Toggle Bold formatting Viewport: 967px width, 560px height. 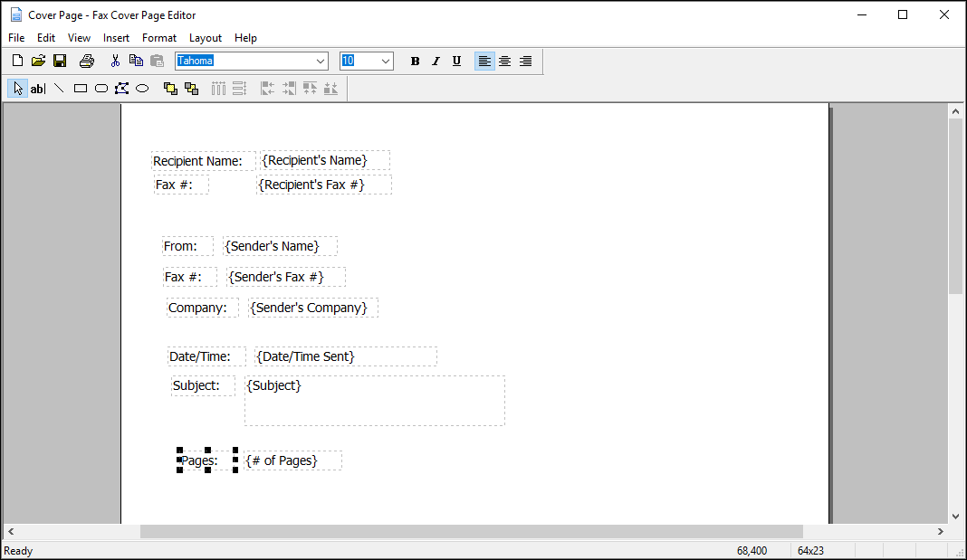(415, 62)
